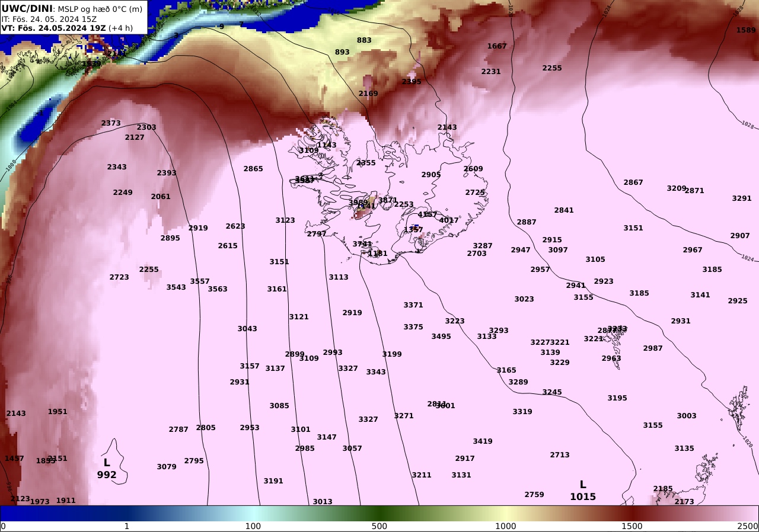Click the height value 883
The image size is (759, 532).
point(364,40)
